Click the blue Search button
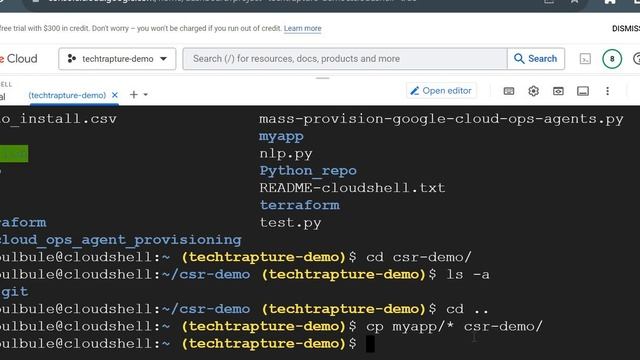640x360 pixels. pyautogui.click(x=536, y=59)
